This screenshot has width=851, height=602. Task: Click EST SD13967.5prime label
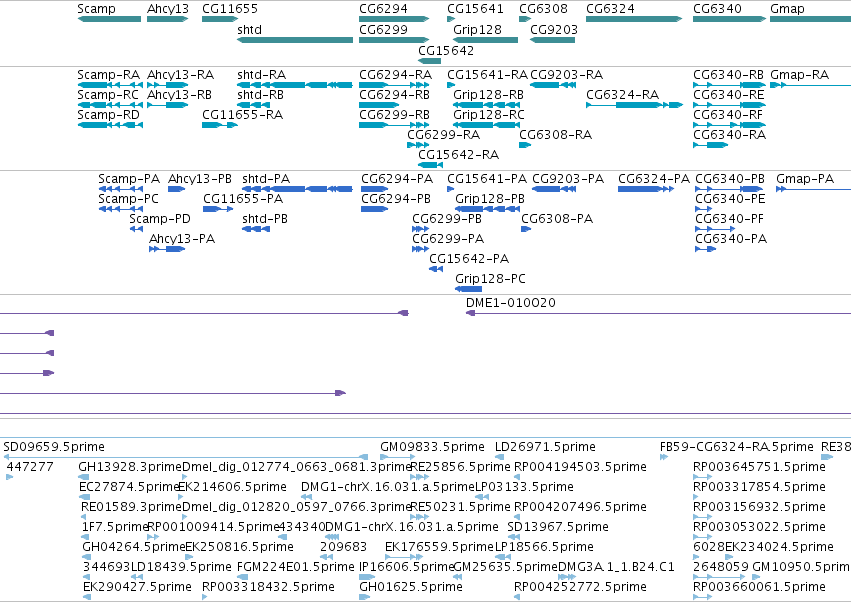(x=558, y=527)
